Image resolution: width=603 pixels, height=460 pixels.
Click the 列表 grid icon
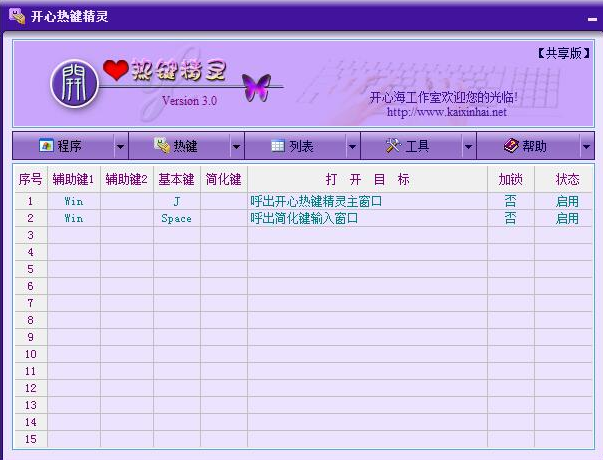tap(278, 146)
